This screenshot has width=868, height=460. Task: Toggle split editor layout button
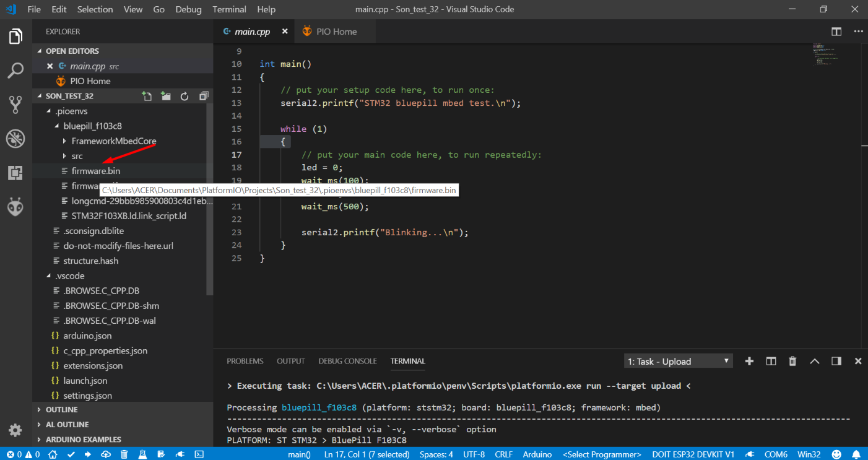click(x=836, y=32)
